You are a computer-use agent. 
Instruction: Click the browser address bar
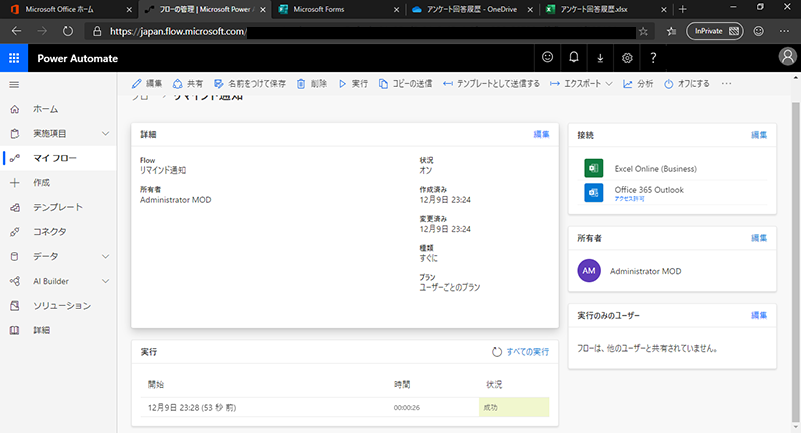click(367, 32)
